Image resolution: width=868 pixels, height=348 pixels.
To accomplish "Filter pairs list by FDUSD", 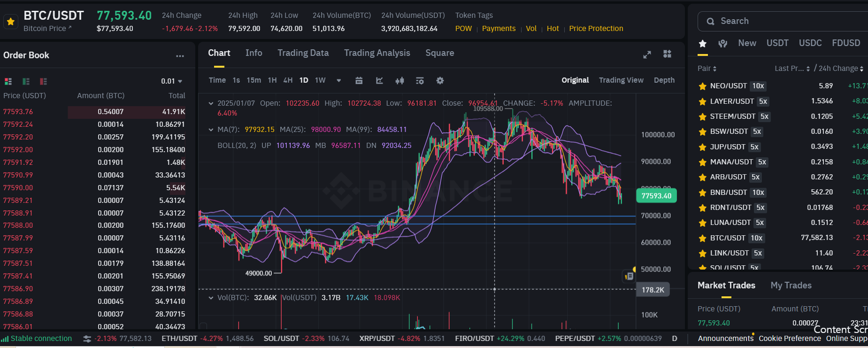I will (x=846, y=43).
